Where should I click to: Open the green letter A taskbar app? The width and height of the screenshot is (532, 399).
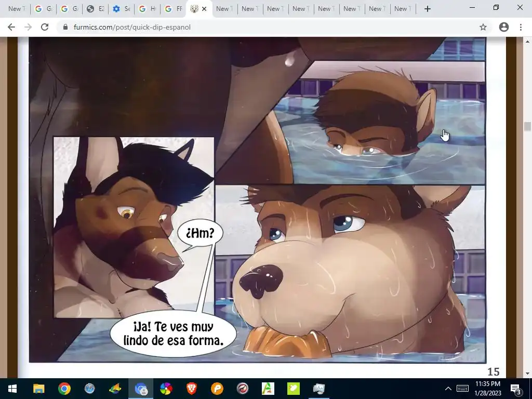[x=268, y=389]
